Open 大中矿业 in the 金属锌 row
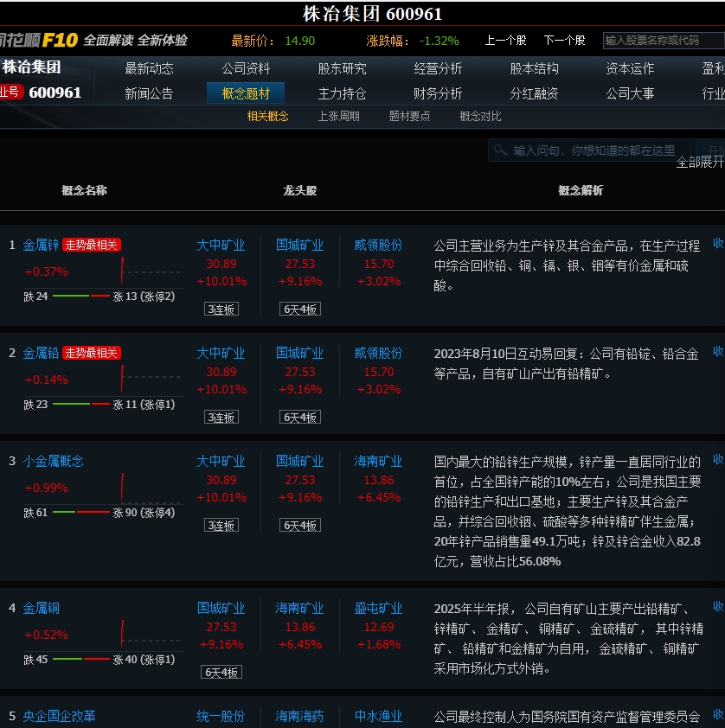Screen dimensions: 725x728 click(221, 245)
